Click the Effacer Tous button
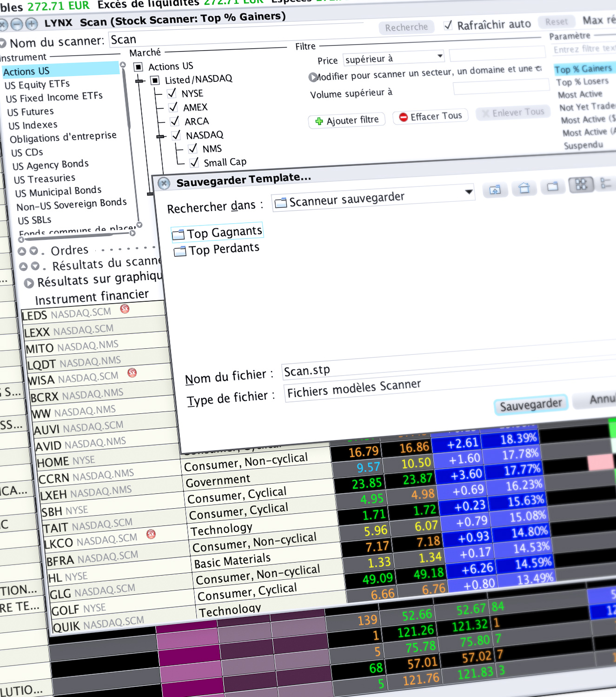 coord(430,116)
